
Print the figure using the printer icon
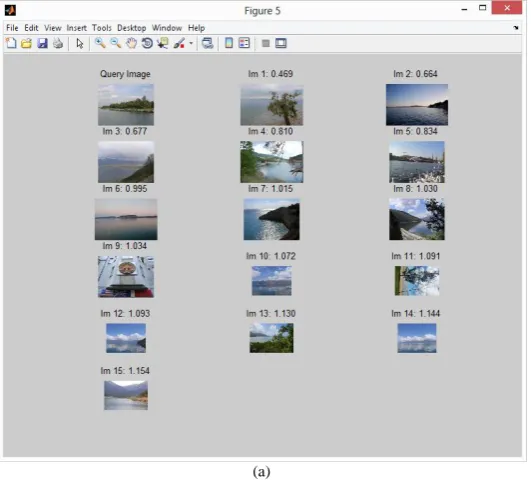[58, 43]
